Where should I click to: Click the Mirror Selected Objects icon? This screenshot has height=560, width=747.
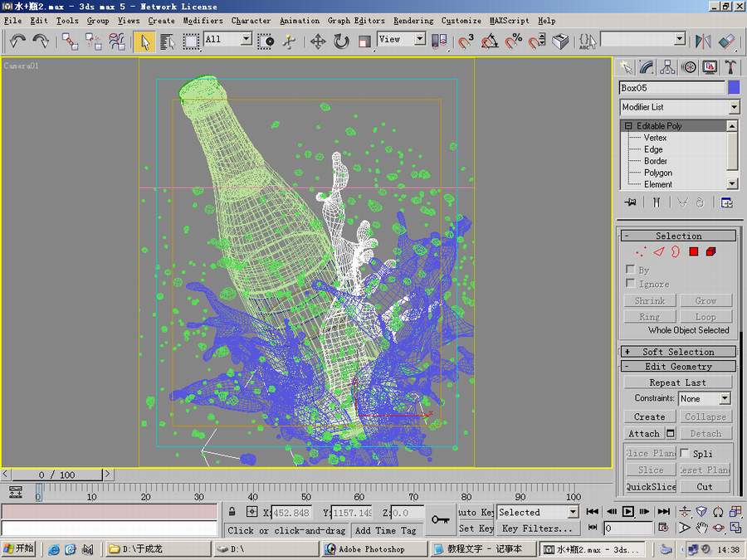tap(703, 41)
